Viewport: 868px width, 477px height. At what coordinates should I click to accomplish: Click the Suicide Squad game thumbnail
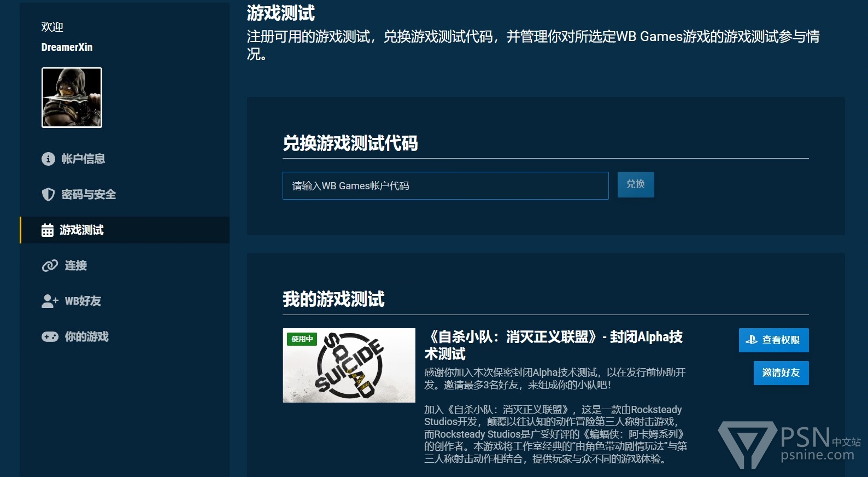[x=349, y=365]
